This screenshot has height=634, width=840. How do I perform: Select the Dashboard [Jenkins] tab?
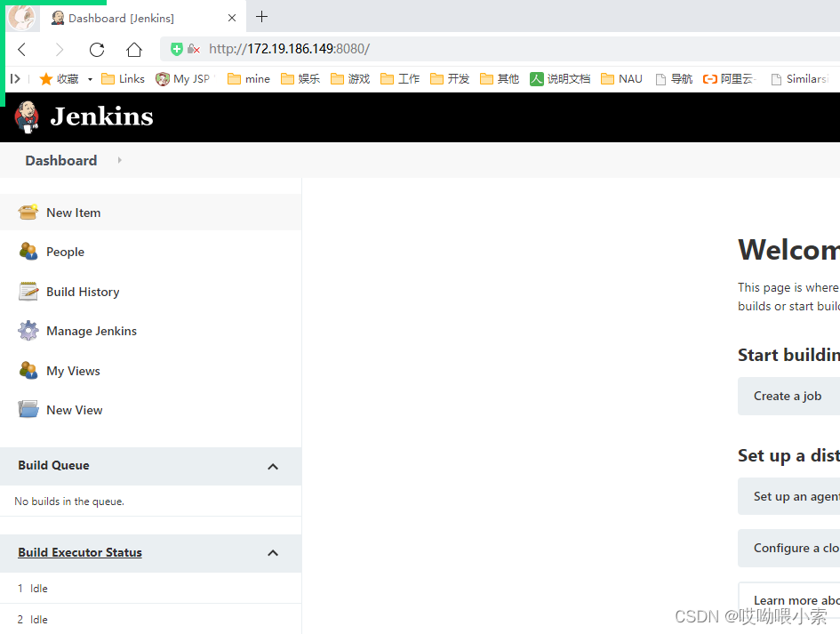[143, 18]
